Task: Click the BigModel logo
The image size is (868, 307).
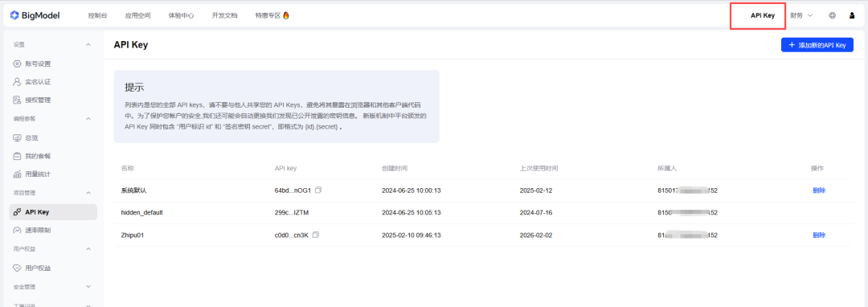Action: click(35, 15)
